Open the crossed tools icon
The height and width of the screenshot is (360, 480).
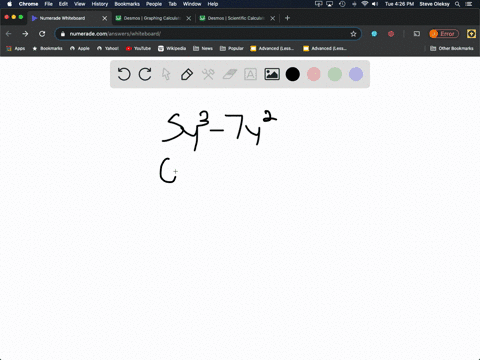pyautogui.click(x=208, y=74)
